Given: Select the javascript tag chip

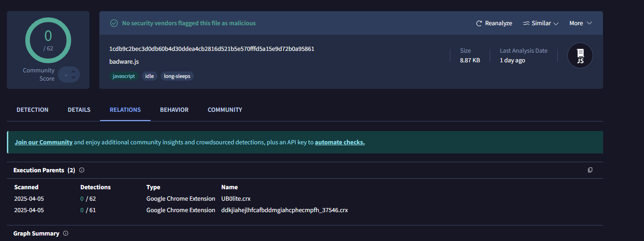Looking at the screenshot, I should coord(124,76).
